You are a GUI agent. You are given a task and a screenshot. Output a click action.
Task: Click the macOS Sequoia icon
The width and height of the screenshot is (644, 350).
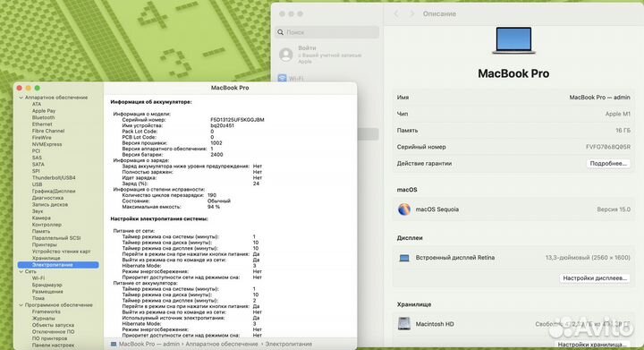click(404, 209)
